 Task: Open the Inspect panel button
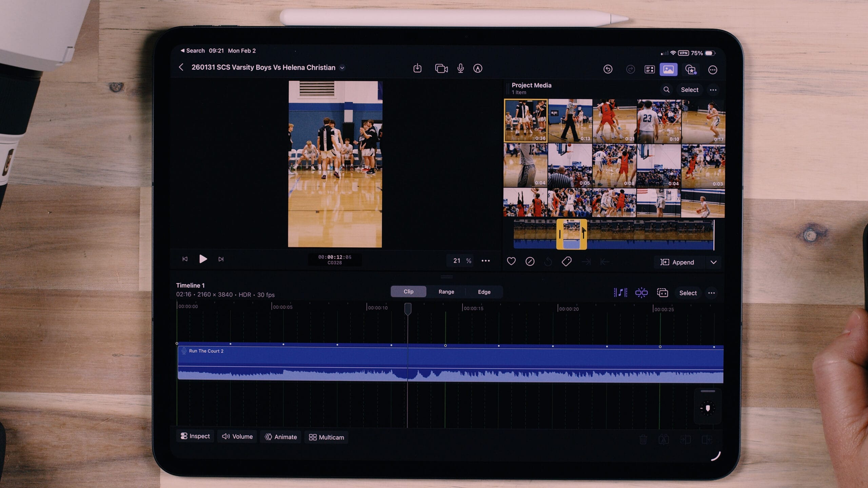[x=195, y=436]
